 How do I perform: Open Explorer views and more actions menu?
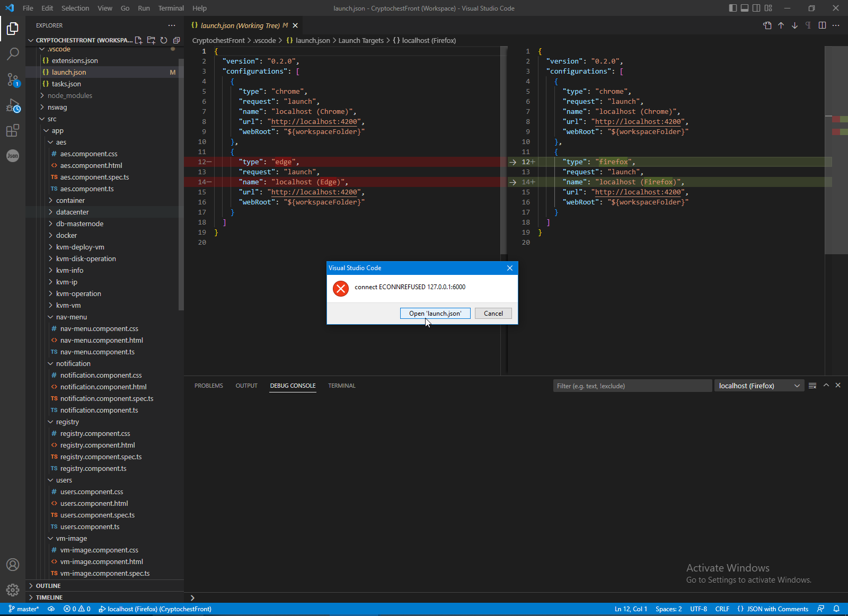[x=172, y=25]
